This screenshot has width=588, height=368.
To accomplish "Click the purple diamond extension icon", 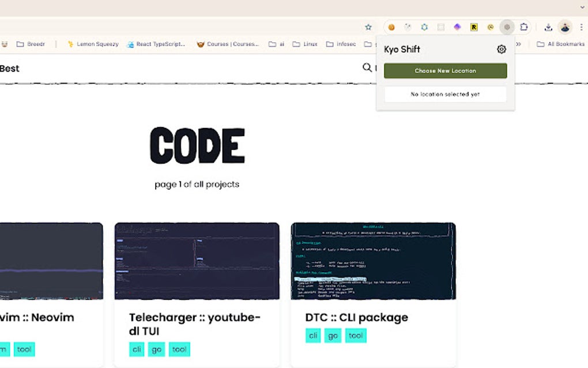I will [457, 27].
